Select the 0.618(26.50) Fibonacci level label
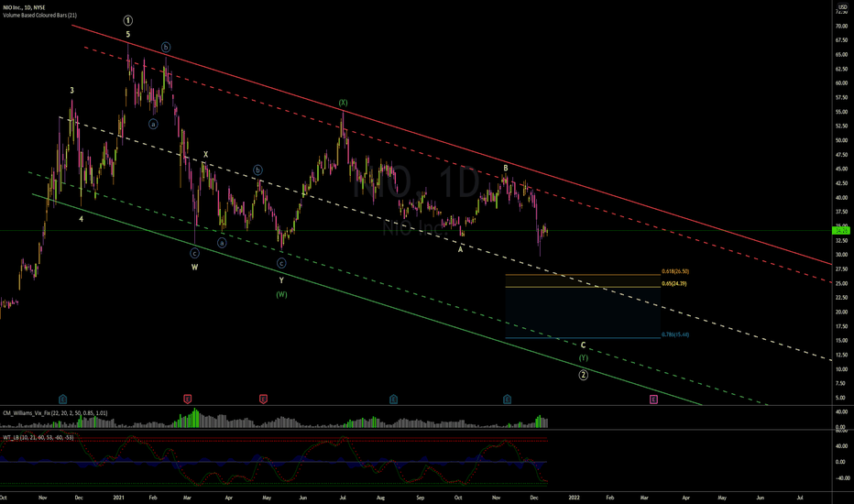Viewport: 854px width, 504px height. [675, 271]
